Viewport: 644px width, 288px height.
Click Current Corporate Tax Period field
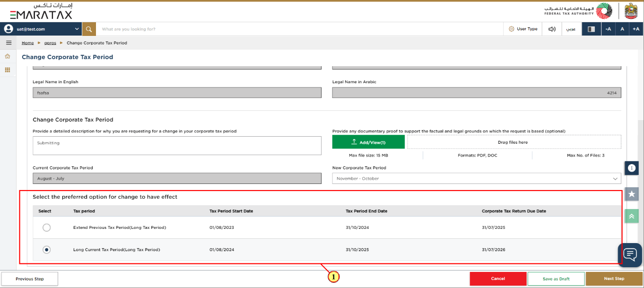click(177, 178)
